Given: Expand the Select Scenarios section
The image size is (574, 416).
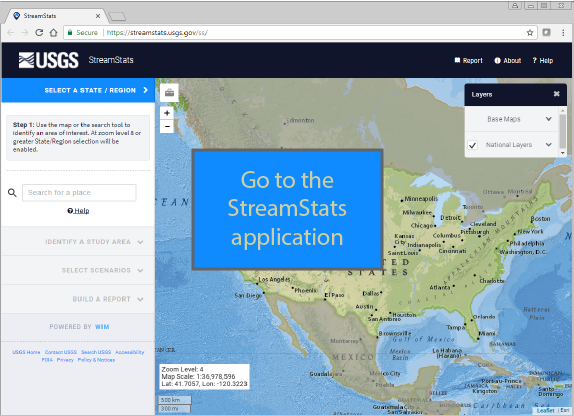Looking at the screenshot, I should click(x=78, y=270).
